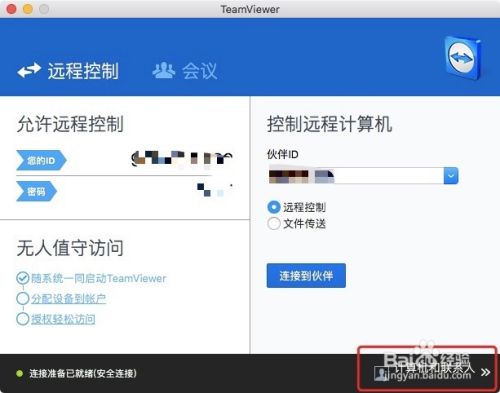Expand the 伙伴ID dropdown arrow
500x393 pixels.
click(451, 176)
